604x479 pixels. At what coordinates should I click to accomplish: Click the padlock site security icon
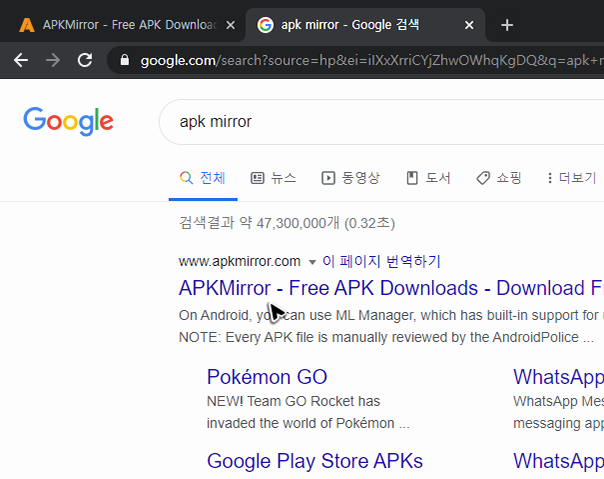pos(124,60)
